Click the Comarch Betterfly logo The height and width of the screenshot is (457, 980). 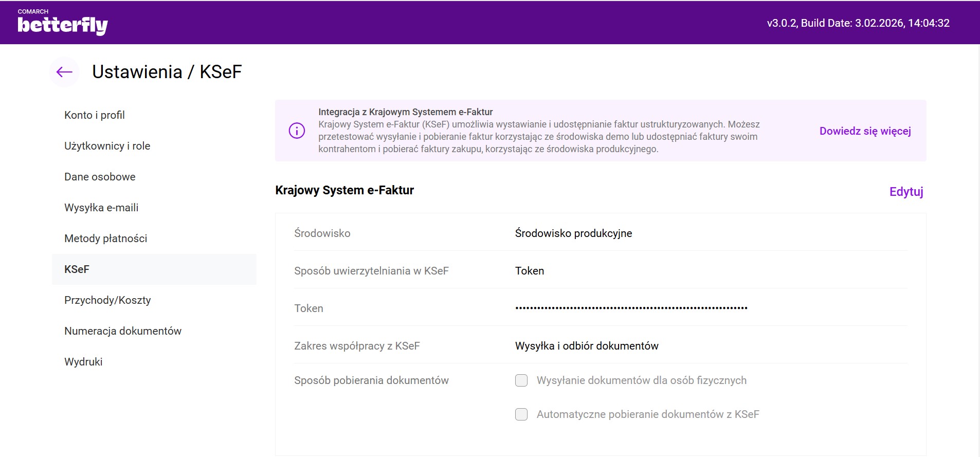[x=62, y=23]
